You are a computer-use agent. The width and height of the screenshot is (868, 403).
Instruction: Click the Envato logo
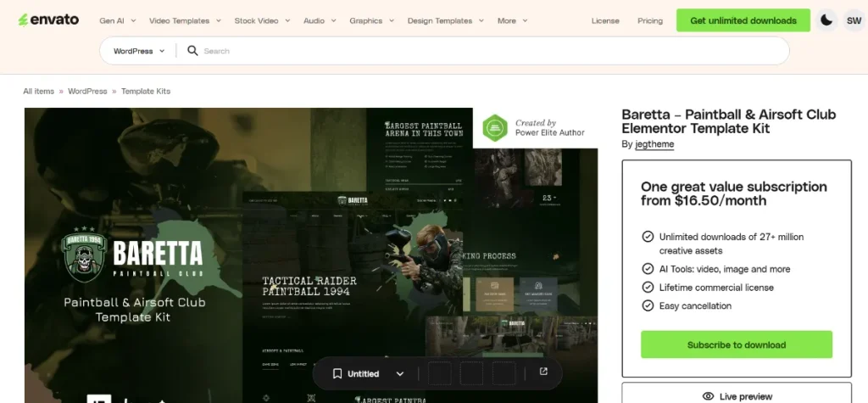(47, 20)
